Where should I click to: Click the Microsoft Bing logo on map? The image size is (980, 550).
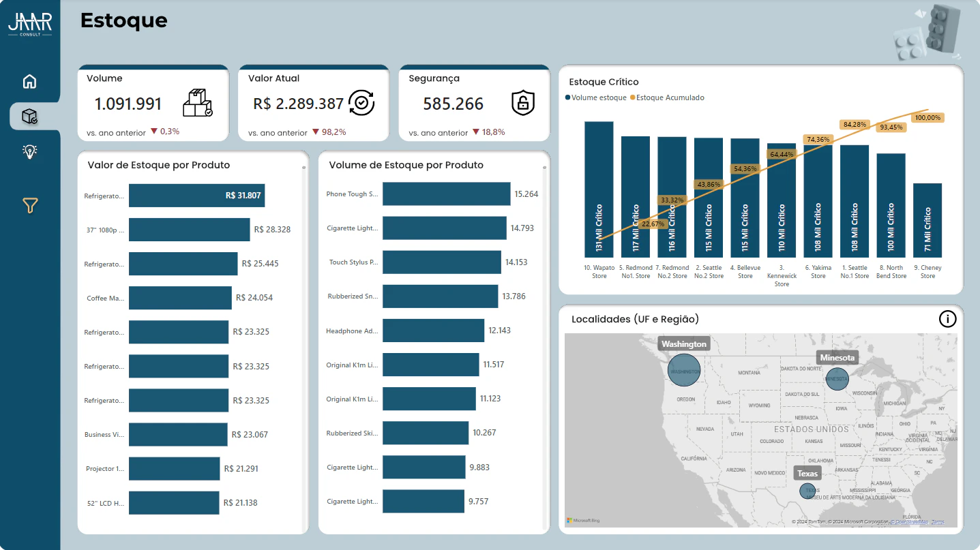point(584,521)
